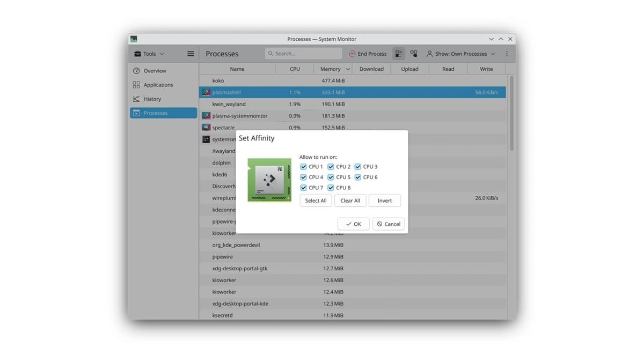
Task: Toggle the CPU 6 checkbox
Action: point(366,177)
